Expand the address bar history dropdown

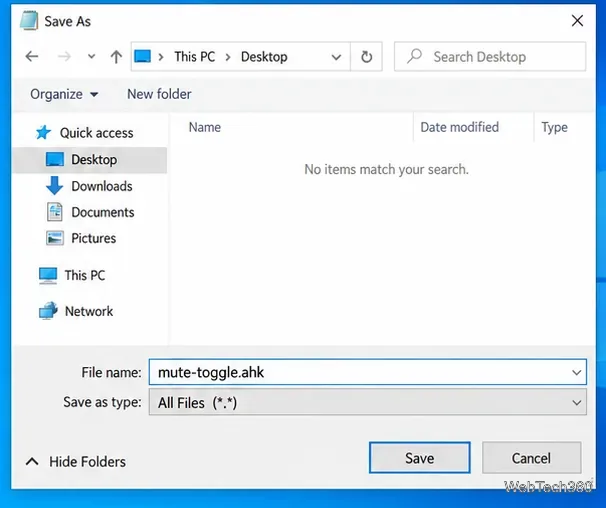(x=336, y=57)
